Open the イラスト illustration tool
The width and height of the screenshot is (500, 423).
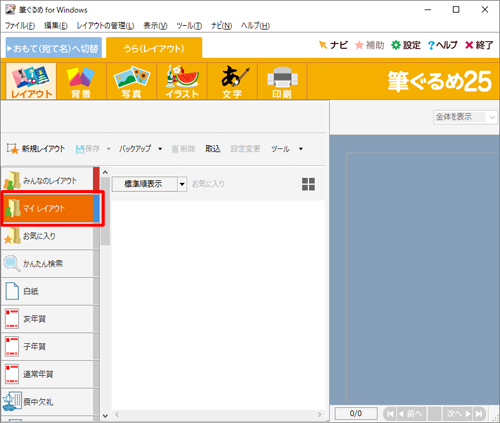[182, 81]
